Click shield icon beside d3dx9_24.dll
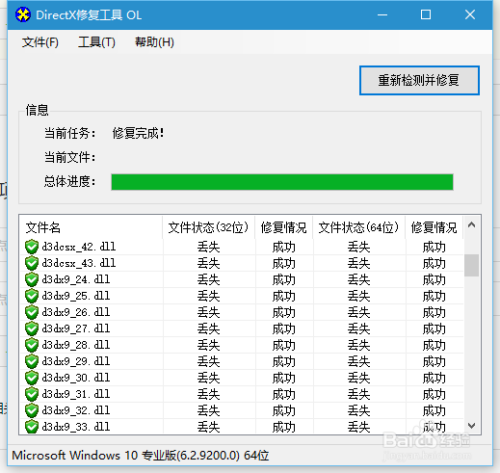 [x=32, y=280]
